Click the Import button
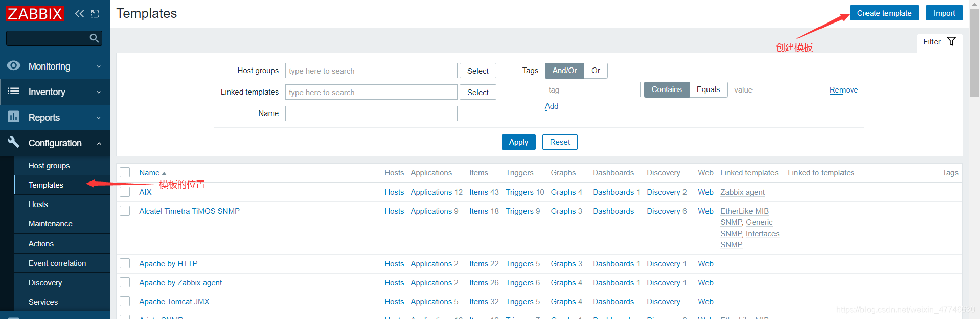The height and width of the screenshot is (319, 980). (x=944, y=13)
